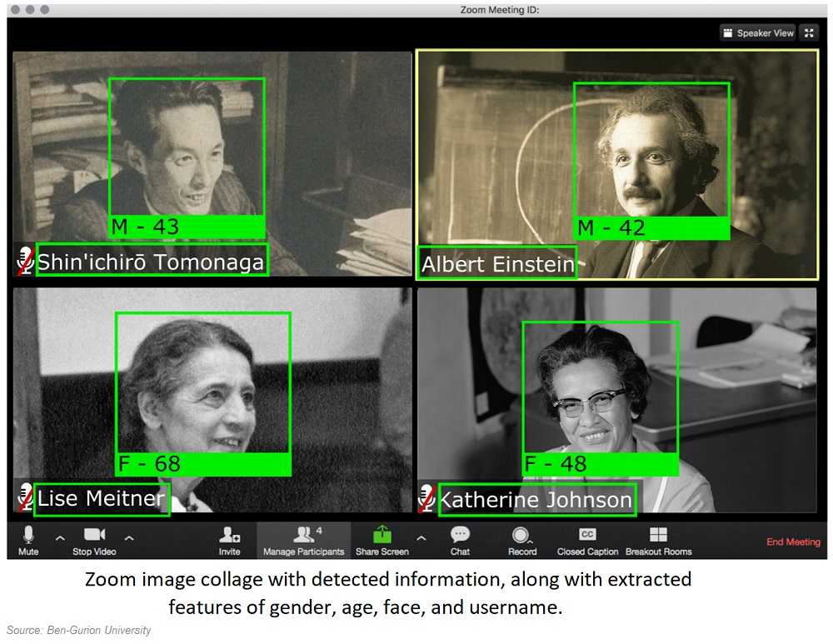Enter full screen mode icon
Viewport: 833px width, 644px height.
tap(809, 33)
